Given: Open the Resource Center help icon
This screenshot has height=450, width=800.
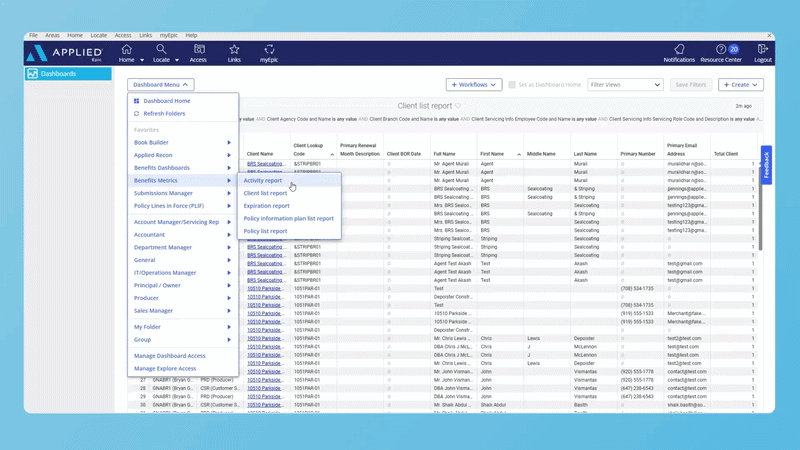Looking at the screenshot, I should point(720,49).
